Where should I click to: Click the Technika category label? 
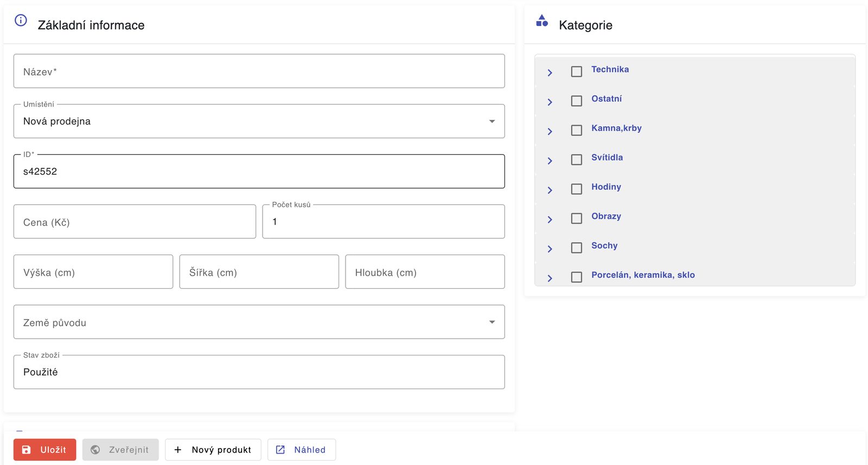coord(610,69)
